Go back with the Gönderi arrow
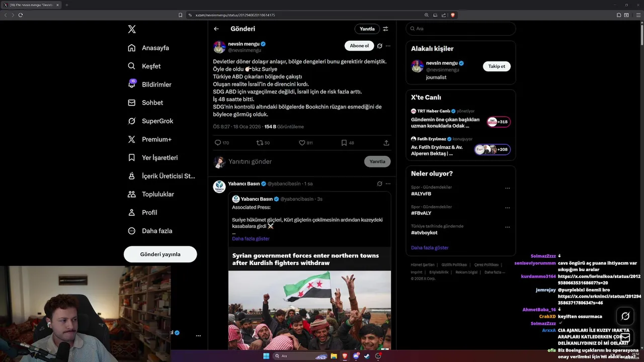The height and width of the screenshot is (362, 644). 216,29
